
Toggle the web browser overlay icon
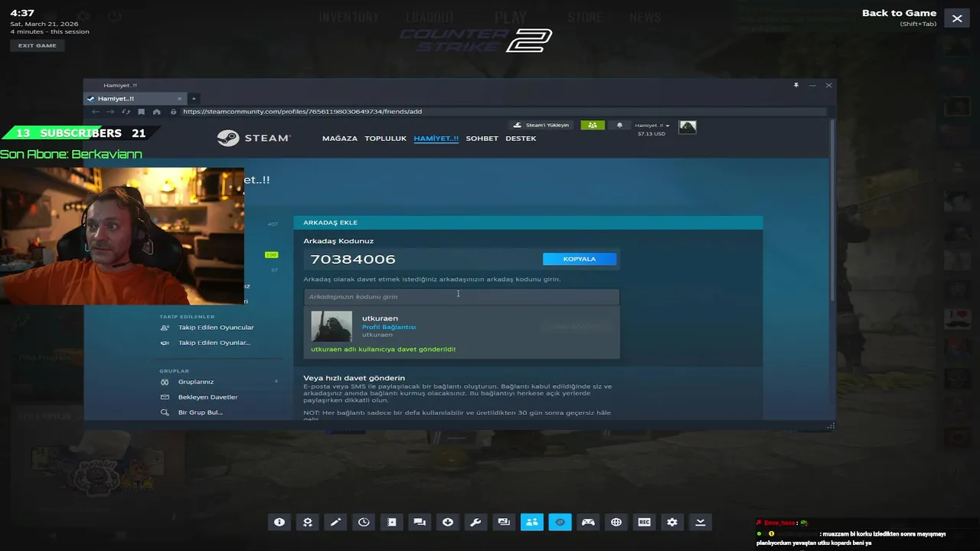pyautogui.click(x=560, y=522)
